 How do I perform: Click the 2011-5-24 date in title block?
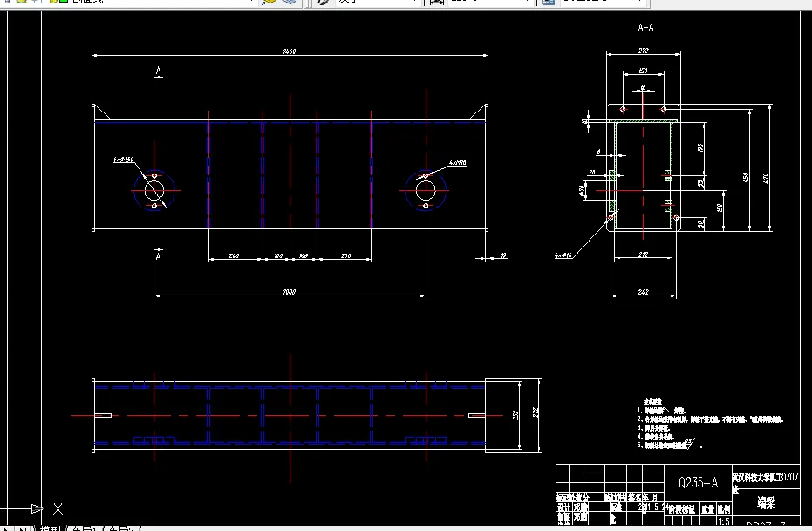pyautogui.click(x=652, y=507)
